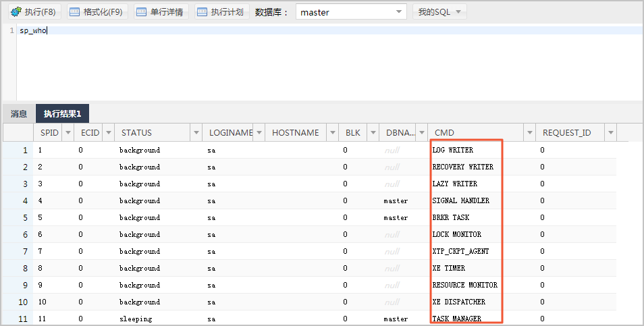Select the LAZY WRITER cell
The height and width of the screenshot is (326, 644).
point(455,184)
